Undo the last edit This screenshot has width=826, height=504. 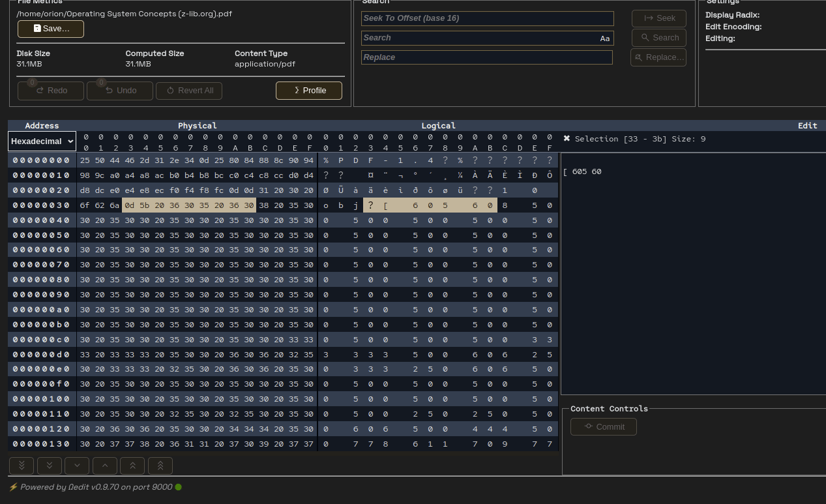pyautogui.click(x=119, y=91)
